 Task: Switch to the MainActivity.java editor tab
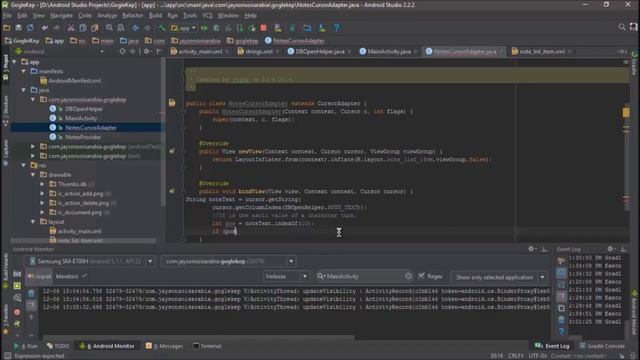click(x=389, y=51)
